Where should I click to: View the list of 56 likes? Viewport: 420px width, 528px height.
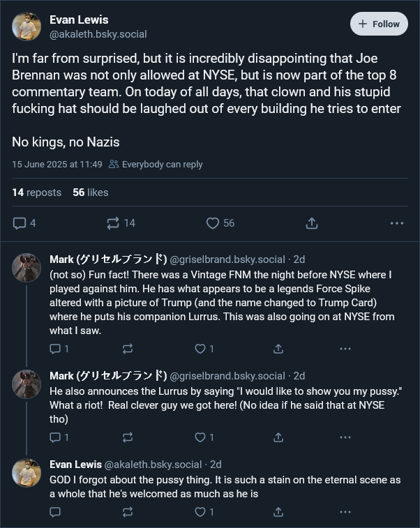click(x=91, y=193)
